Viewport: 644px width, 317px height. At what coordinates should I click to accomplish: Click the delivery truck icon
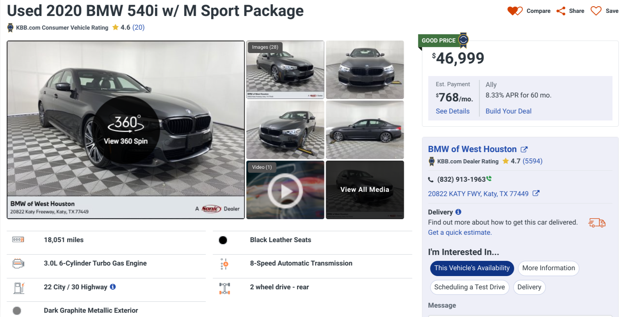click(597, 223)
